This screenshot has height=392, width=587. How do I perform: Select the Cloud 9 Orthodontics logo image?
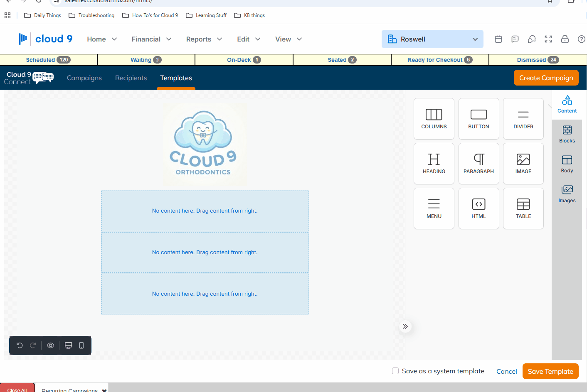tap(205, 145)
